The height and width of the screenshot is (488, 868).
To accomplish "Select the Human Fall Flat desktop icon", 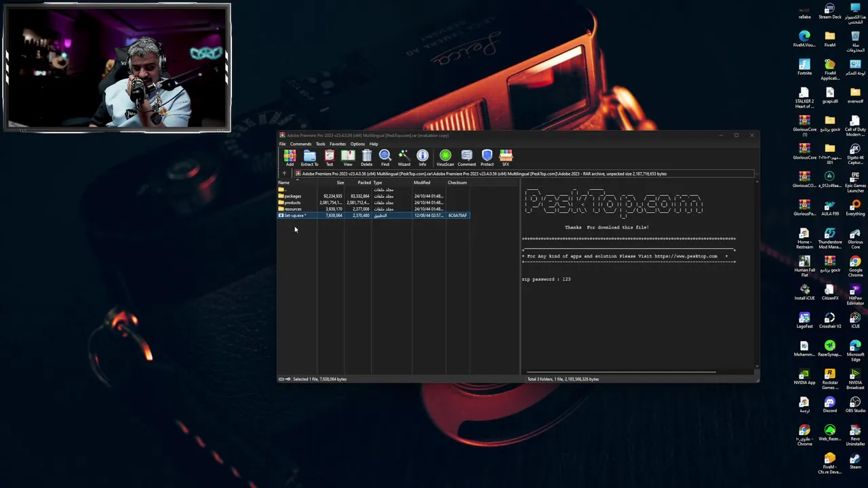I will click(x=804, y=266).
